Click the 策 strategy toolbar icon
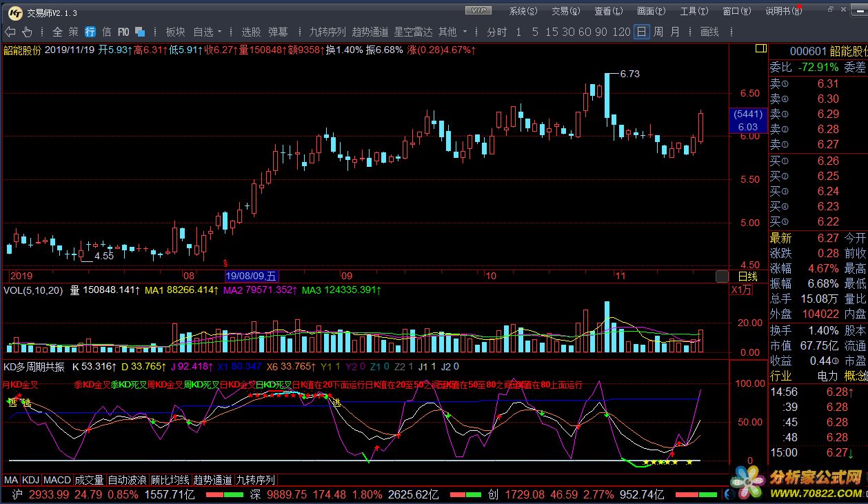Image resolution: width=868 pixels, height=504 pixels. pos(74,32)
